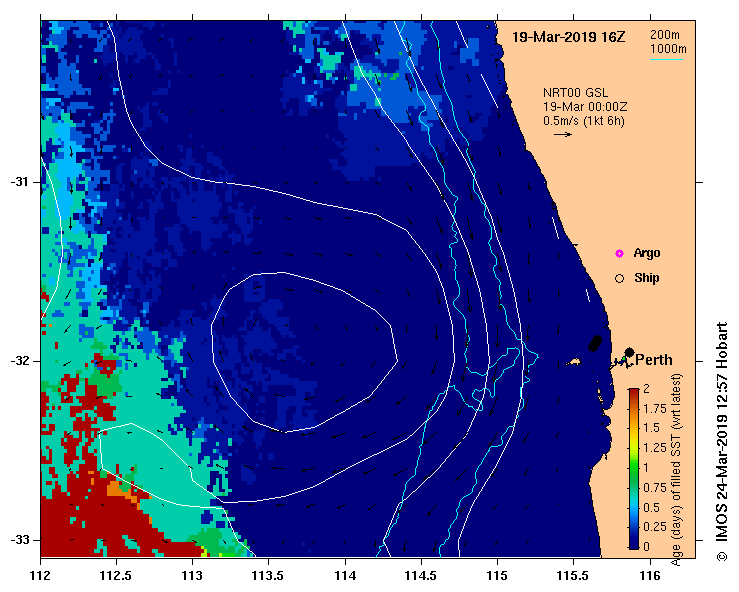
Task: Click the longitude axis label 113.5
Action: point(268,576)
